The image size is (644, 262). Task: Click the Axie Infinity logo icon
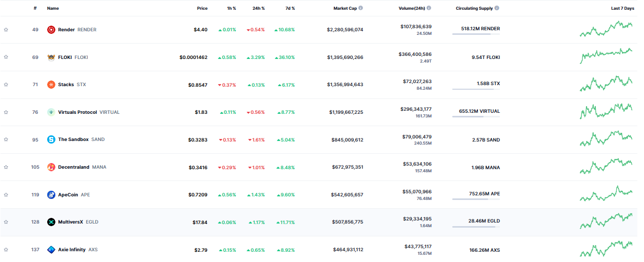pyautogui.click(x=51, y=250)
